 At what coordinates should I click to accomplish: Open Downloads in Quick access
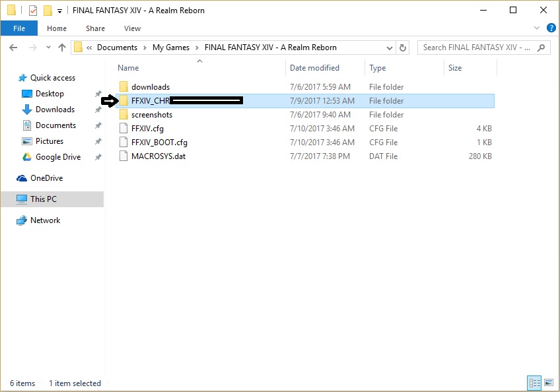pyautogui.click(x=55, y=110)
